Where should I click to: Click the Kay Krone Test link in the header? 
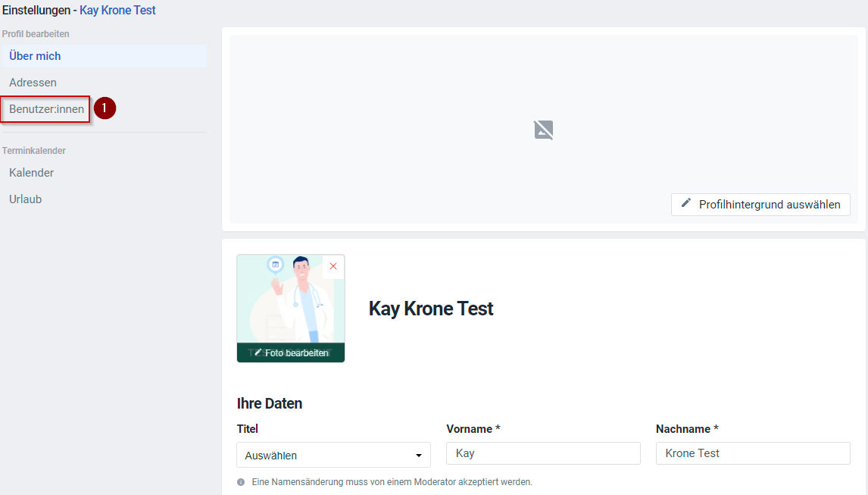117,10
